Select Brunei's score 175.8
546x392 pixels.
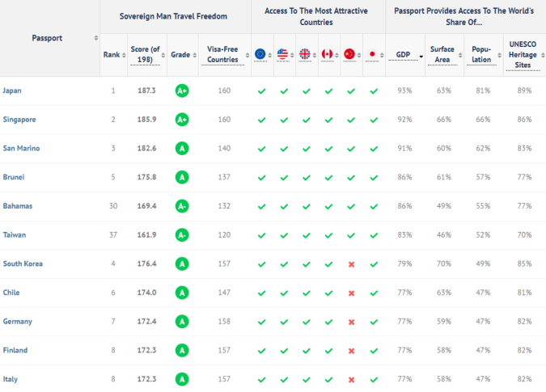click(146, 177)
